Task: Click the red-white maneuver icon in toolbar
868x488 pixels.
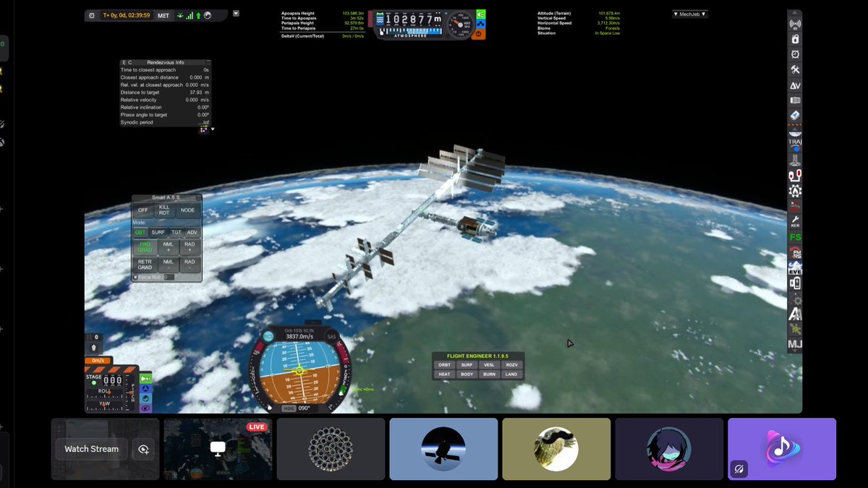Action: pyautogui.click(x=795, y=176)
